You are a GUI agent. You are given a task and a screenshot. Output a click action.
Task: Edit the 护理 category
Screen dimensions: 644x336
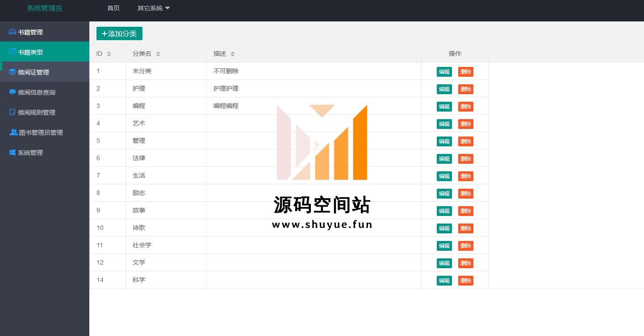[x=444, y=89]
